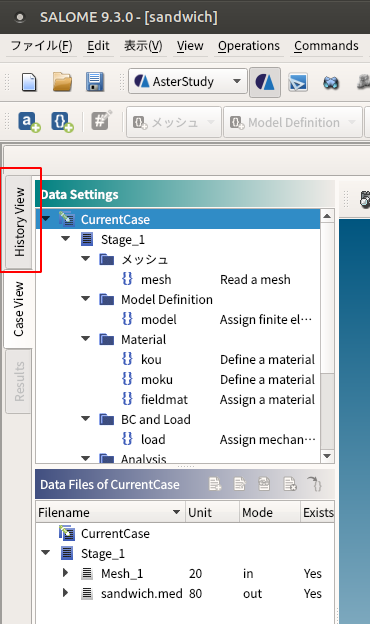The width and height of the screenshot is (370, 624).
Task: Click the Stage_1 icon in Data Settings tree
Action: tap(87, 239)
